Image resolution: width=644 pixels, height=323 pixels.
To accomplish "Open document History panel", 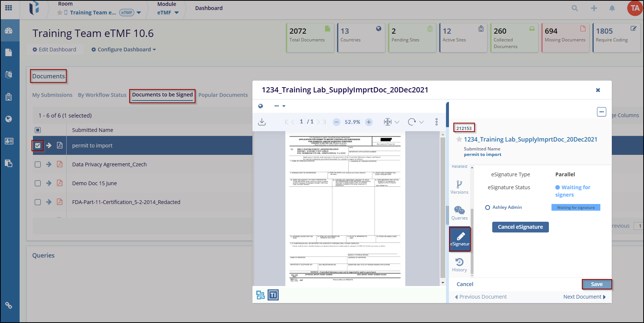I will [x=459, y=265].
